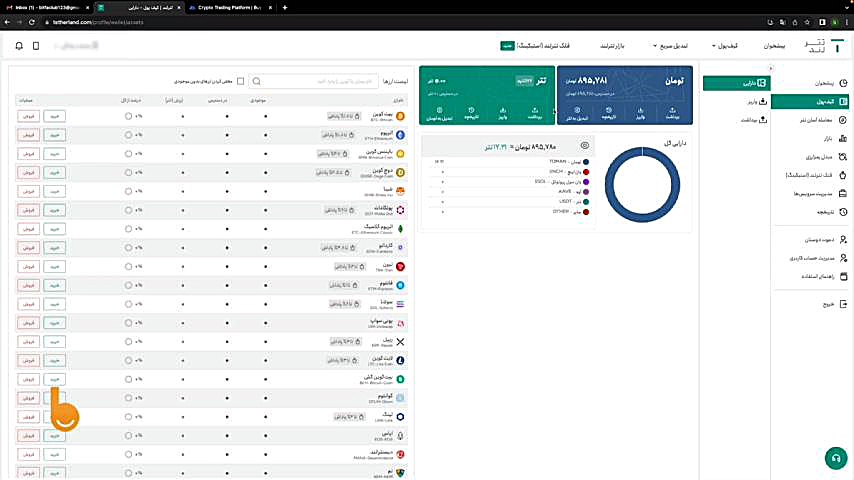Screen dimensions: 854x480
Task: Open مدیریت حساب کاربری account management
Action: click(818, 258)
